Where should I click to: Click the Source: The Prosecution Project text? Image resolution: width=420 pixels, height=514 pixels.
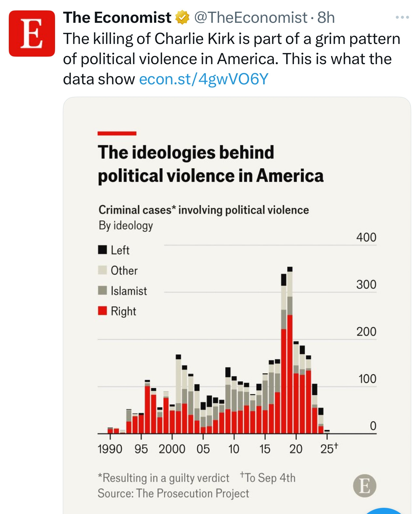[173, 493]
